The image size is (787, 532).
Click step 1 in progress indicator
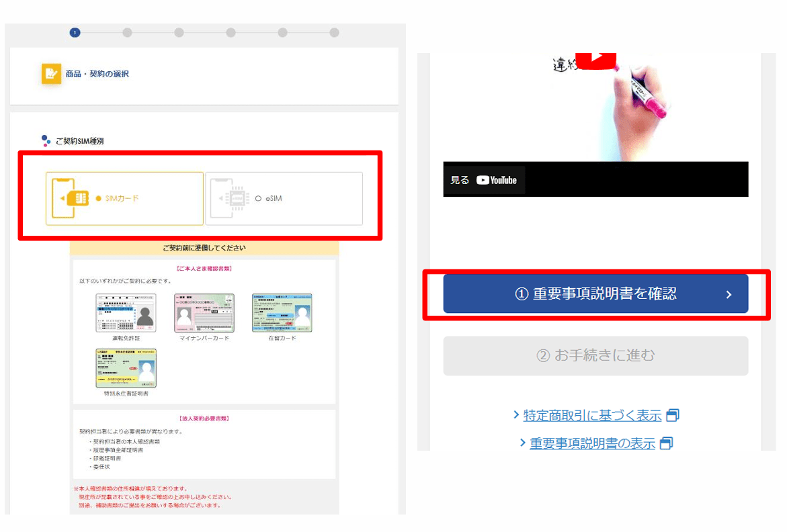[75, 32]
